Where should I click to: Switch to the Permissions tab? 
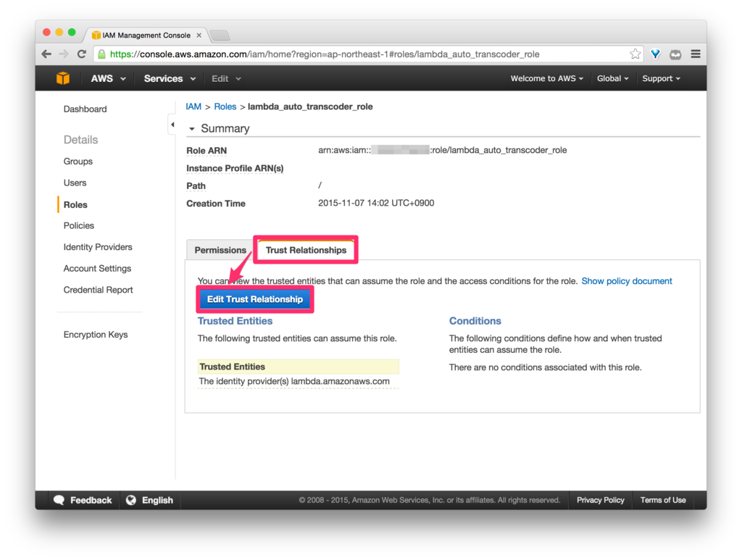pyautogui.click(x=220, y=250)
